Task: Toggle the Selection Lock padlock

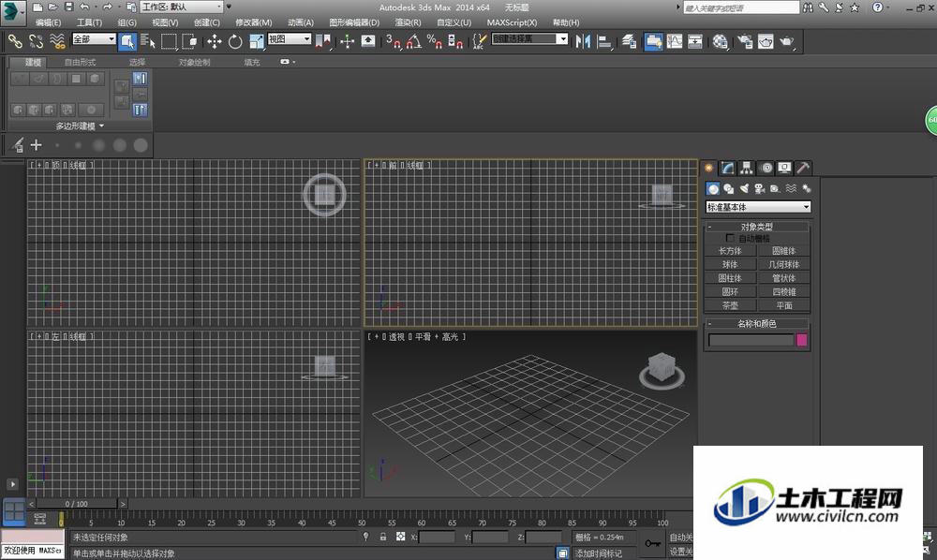Action: click(x=383, y=537)
